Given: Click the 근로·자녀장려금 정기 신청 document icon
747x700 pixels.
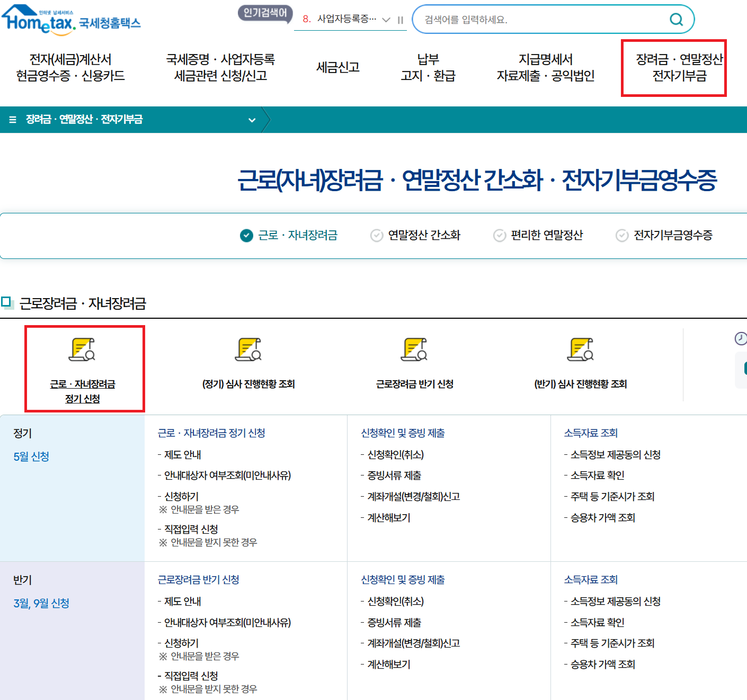Looking at the screenshot, I should coord(83,349).
